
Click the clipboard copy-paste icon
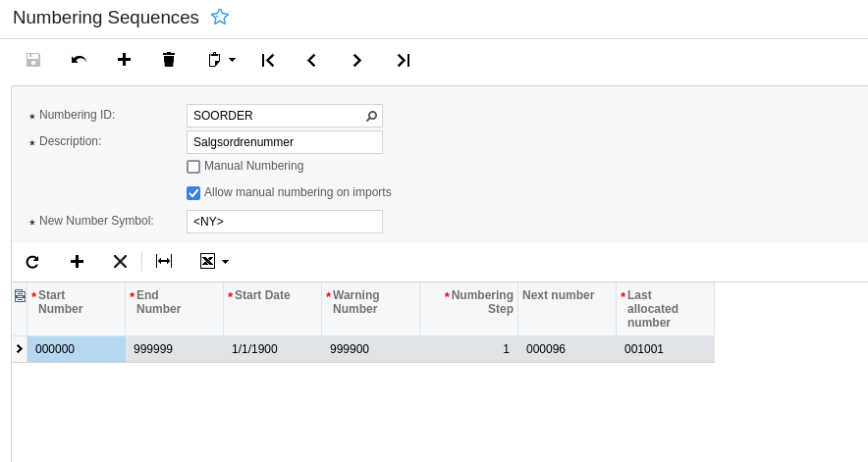tap(214, 60)
